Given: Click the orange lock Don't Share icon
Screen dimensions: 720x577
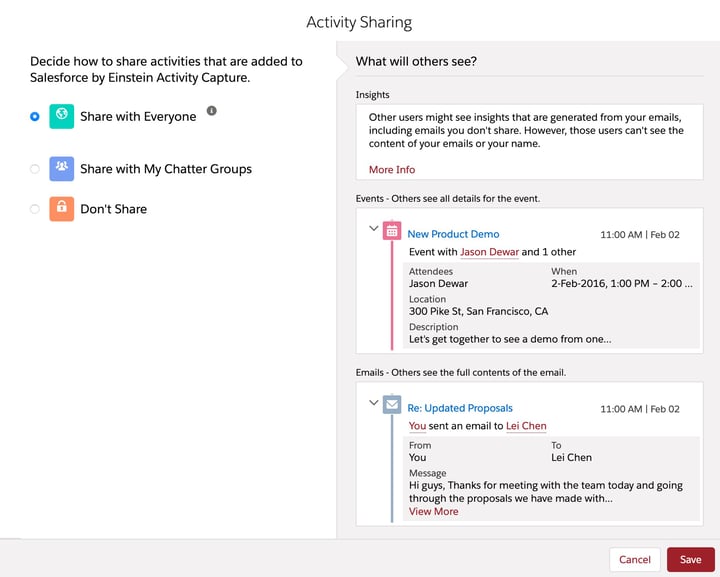Looking at the screenshot, I should 62,209.
